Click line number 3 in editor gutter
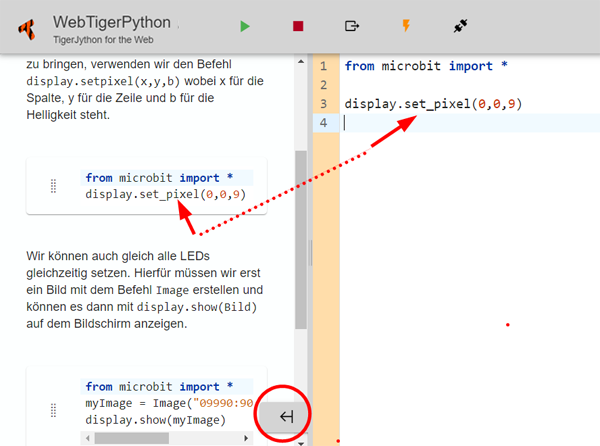Viewport: 600px width, 446px height. click(324, 104)
